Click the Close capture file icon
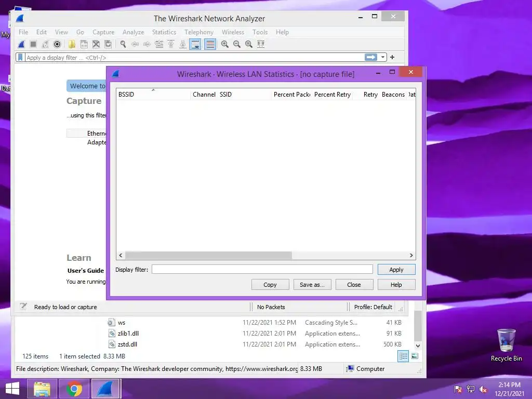This screenshot has height=399, width=532. (x=96, y=44)
